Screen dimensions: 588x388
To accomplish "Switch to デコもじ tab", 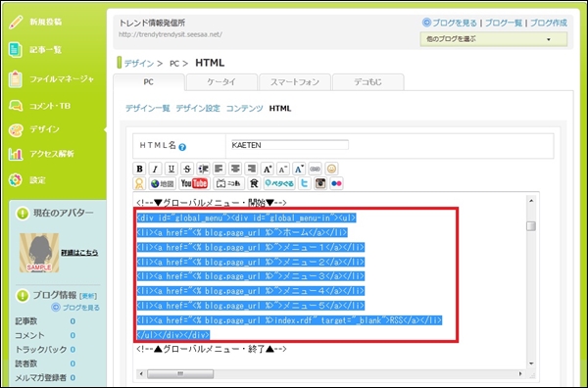I will point(367,82).
